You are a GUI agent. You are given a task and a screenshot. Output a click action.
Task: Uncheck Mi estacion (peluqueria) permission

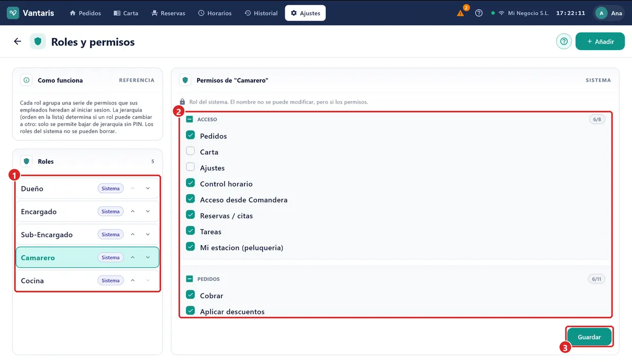point(191,247)
